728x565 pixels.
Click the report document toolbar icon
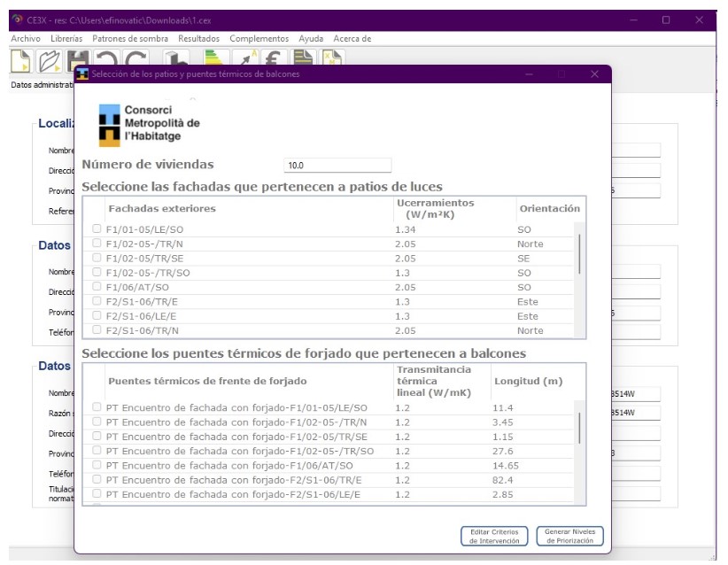tap(303, 57)
